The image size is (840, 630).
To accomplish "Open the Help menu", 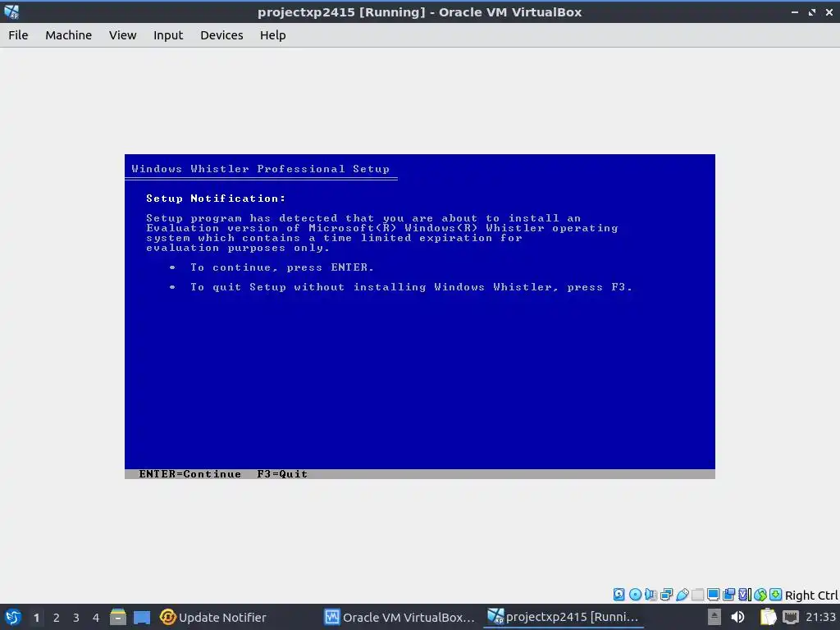I will (x=272, y=35).
